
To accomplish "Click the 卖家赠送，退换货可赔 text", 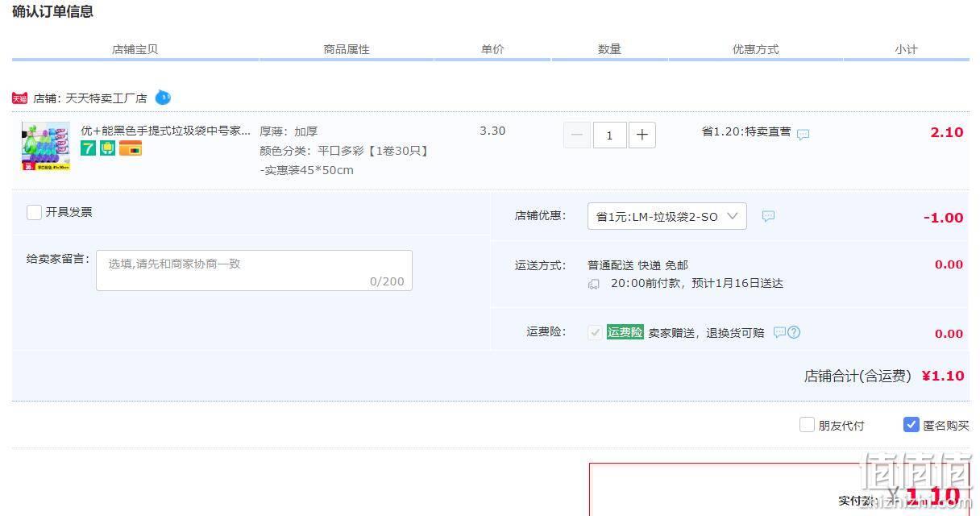I will click(x=706, y=332).
